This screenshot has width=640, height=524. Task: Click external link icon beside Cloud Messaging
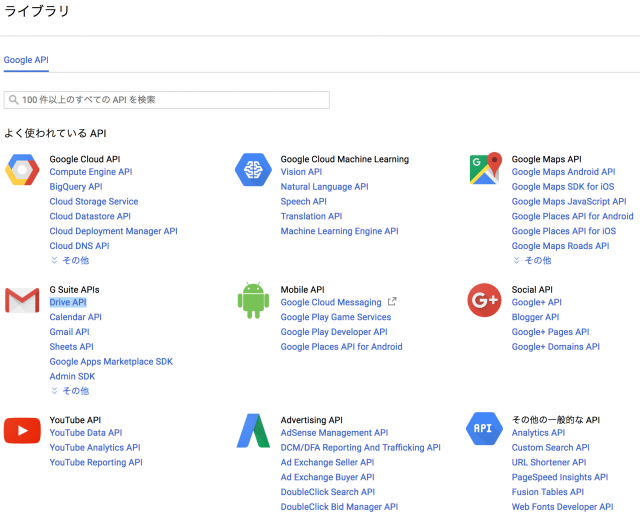(x=392, y=302)
